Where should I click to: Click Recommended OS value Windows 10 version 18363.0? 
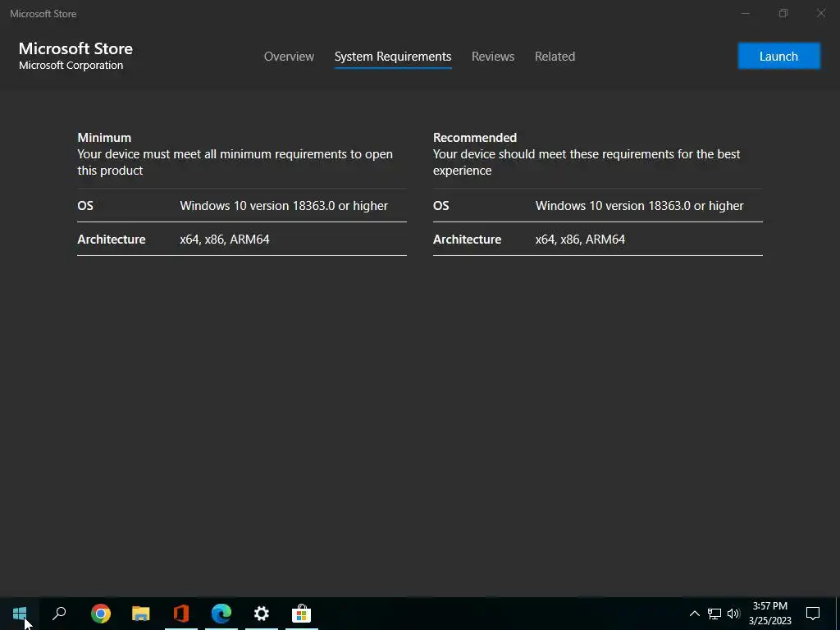(x=639, y=206)
